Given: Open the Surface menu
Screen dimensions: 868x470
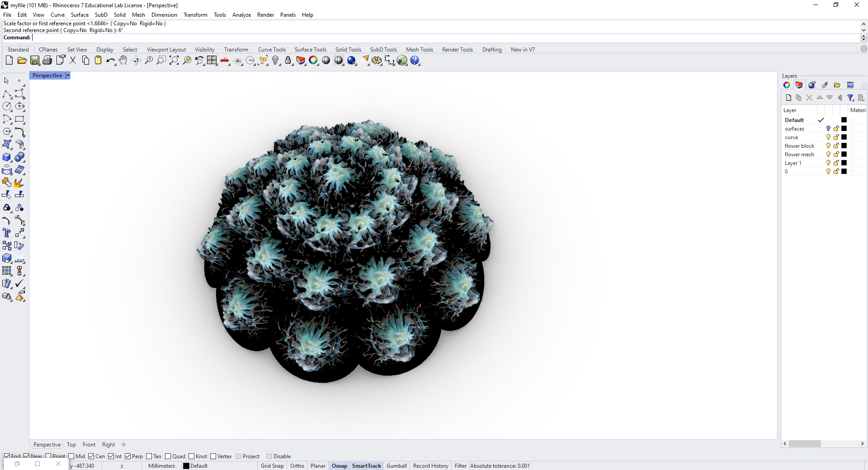Looking at the screenshot, I should [x=80, y=15].
